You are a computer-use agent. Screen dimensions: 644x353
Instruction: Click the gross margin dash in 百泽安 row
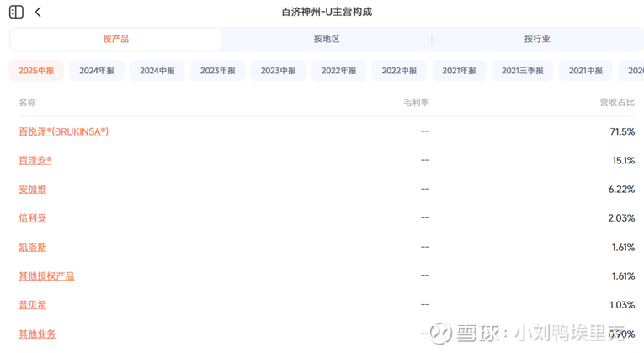[425, 160]
